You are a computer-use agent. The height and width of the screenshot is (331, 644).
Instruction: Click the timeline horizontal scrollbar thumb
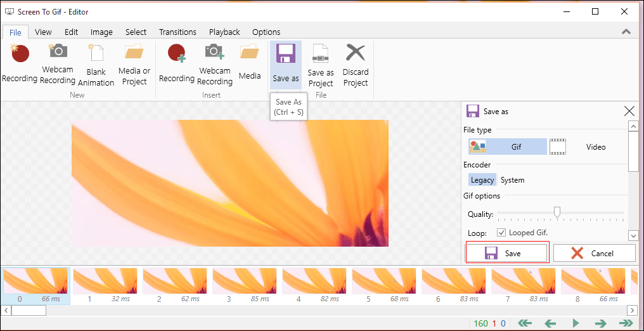pyautogui.click(x=29, y=310)
